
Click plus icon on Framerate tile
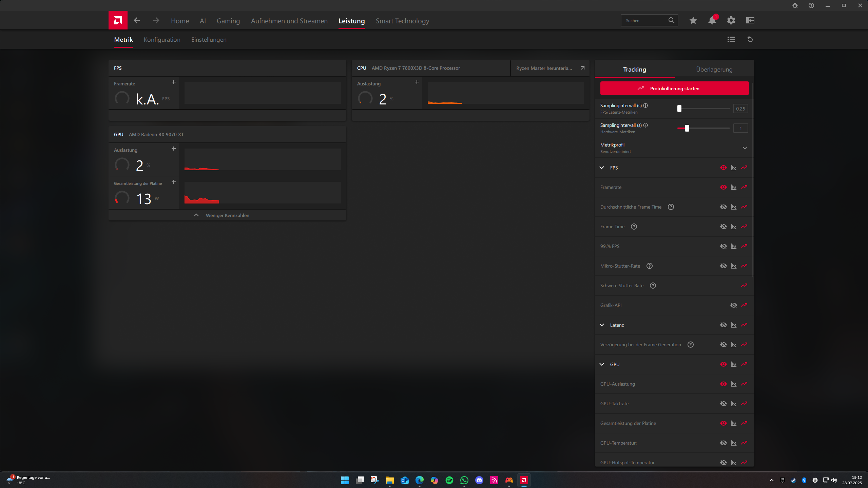[173, 82]
